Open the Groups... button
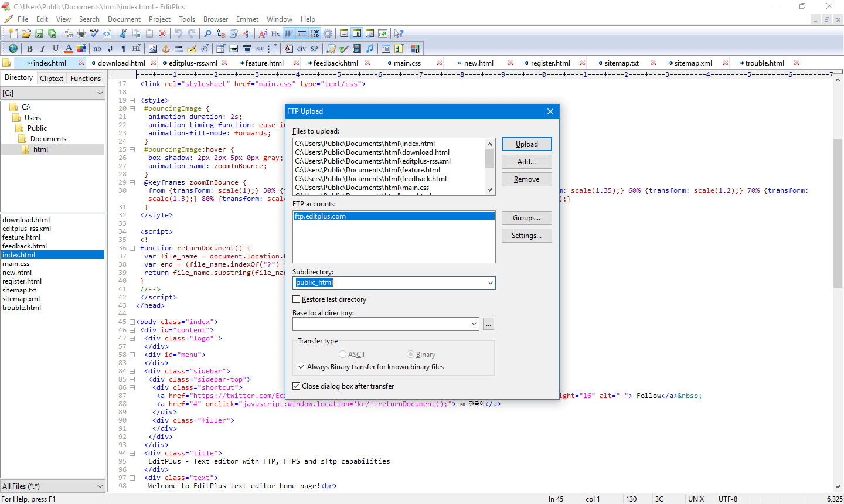The image size is (844, 504). (527, 218)
